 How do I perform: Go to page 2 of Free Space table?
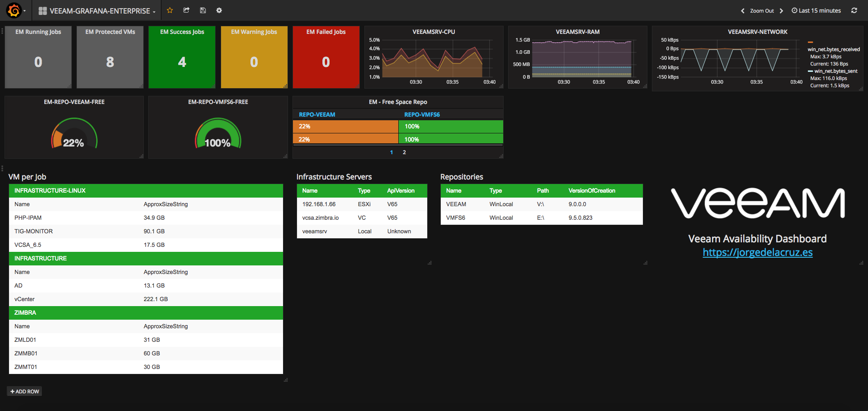coord(404,152)
